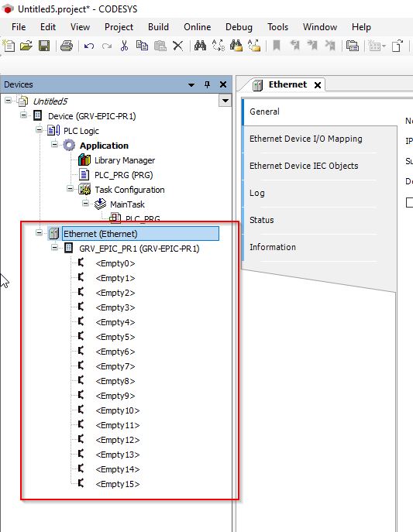Image resolution: width=413 pixels, height=532 pixels.
Task: Pin the Devices panel
Action: coord(207,84)
